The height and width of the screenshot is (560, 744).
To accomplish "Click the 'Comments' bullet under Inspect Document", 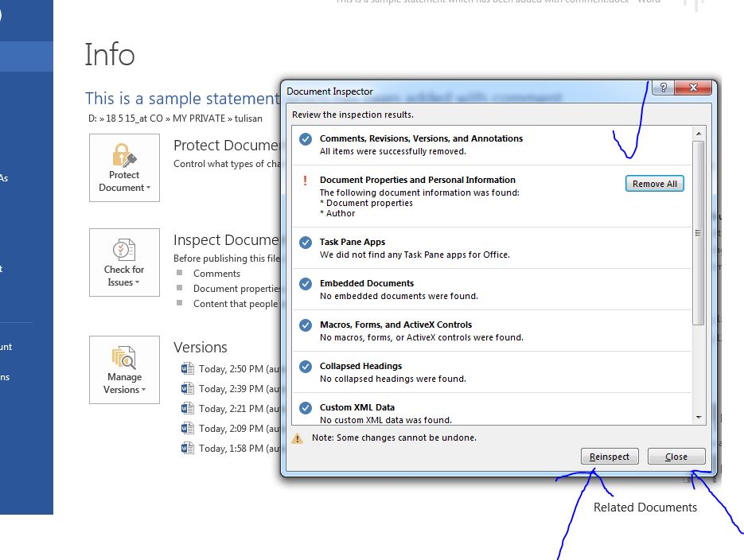I will tap(216, 274).
